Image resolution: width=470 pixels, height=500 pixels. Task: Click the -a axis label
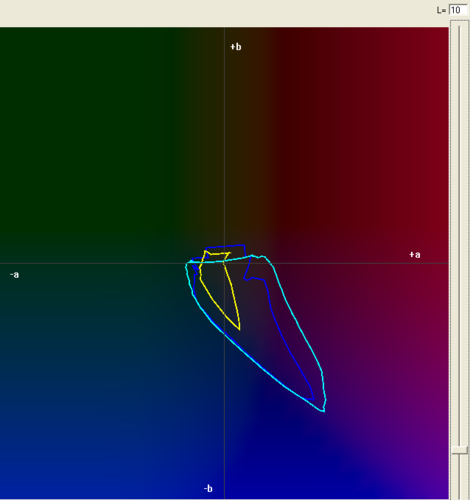click(x=14, y=275)
